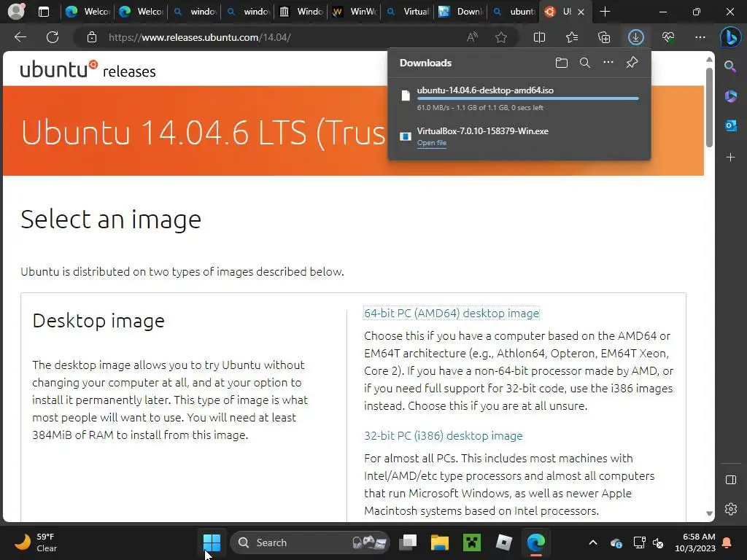The width and height of the screenshot is (747, 560).
Task: Open File Explorer from taskbar
Action: tap(440, 542)
